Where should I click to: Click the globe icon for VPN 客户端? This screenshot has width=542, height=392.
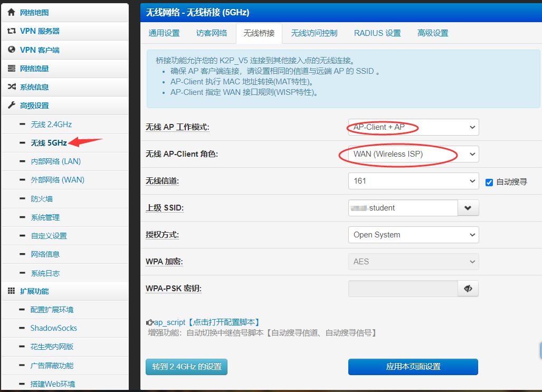tap(11, 50)
